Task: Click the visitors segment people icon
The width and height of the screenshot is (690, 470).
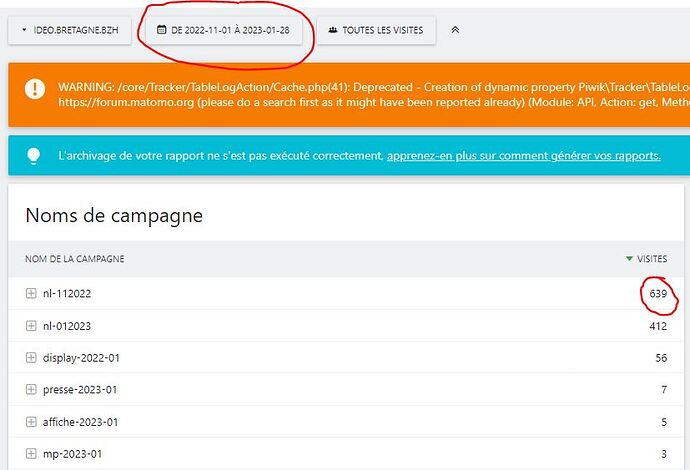Action: coord(333,30)
